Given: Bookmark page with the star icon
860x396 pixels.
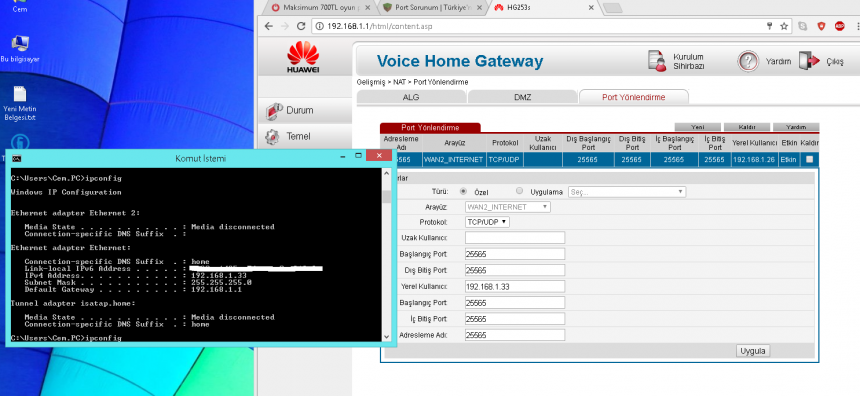Looking at the screenshot, I should (784, 26).
